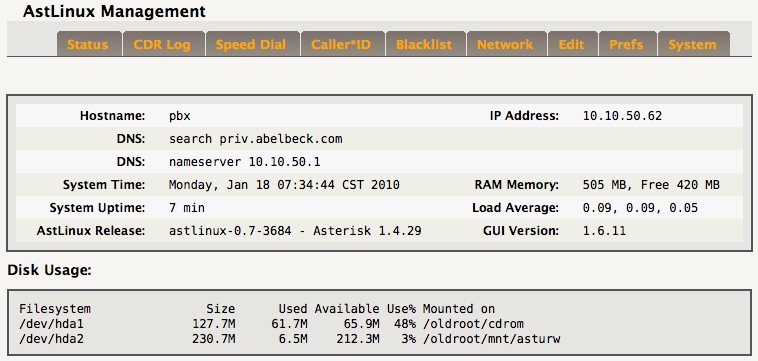Click the 212.3M available value
The height and width of the screenshot is (361, 758).
(x=358, y=339)
